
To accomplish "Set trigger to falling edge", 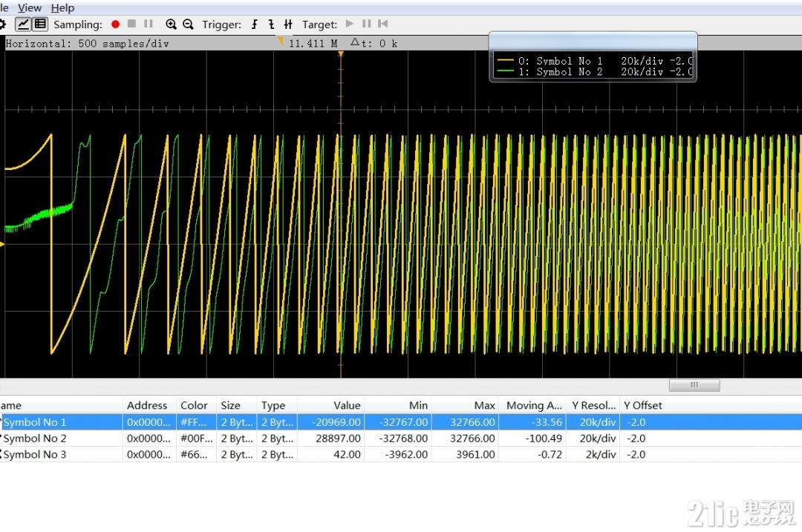I will pos(271,24).
